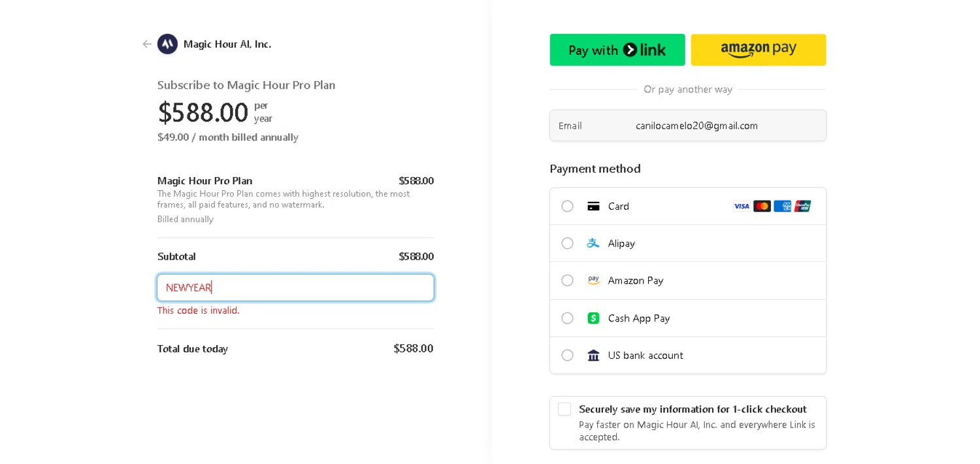980x464 pixels.
Task: Click the 'Magic Hour Pro Plan' line item
Action: pyautogui.click(x=204, y=181)
